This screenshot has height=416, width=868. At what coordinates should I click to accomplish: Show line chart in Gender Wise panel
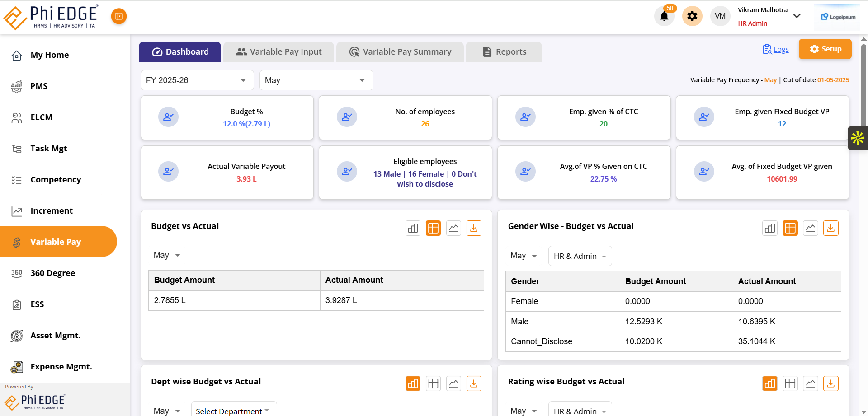click(x=811, y=228)
